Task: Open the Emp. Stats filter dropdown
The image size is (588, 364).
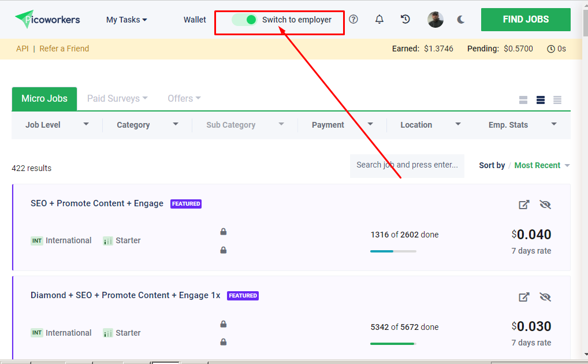Action: (x=522, y=125)
